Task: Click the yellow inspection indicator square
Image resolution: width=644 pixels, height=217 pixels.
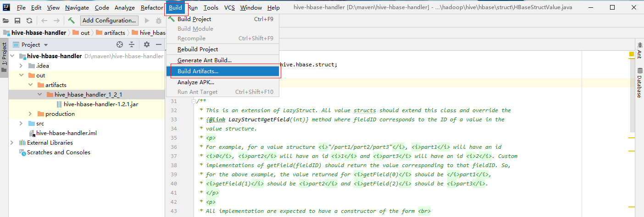Action: (631, 54)
